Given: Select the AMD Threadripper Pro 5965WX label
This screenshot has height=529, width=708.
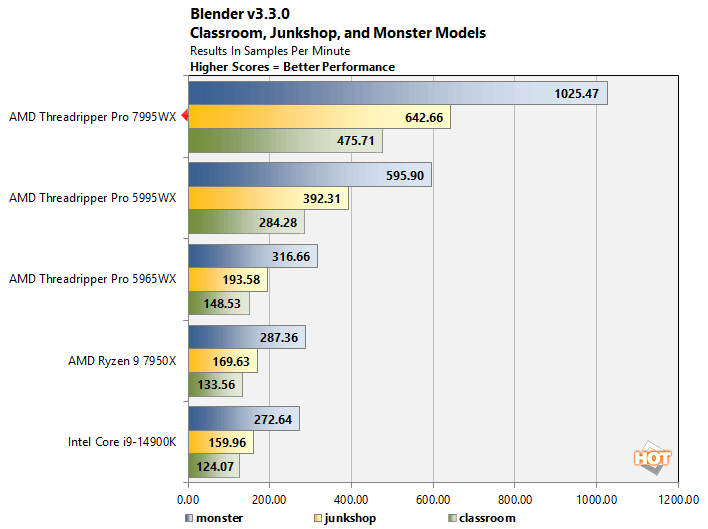Looking at the screenshot, I should click(x=93, y=279).
